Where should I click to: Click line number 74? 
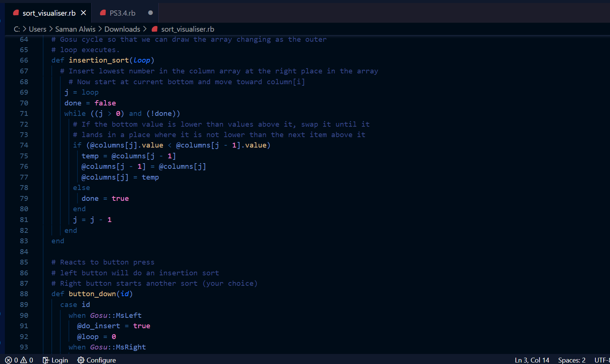[x=24, y=145]
